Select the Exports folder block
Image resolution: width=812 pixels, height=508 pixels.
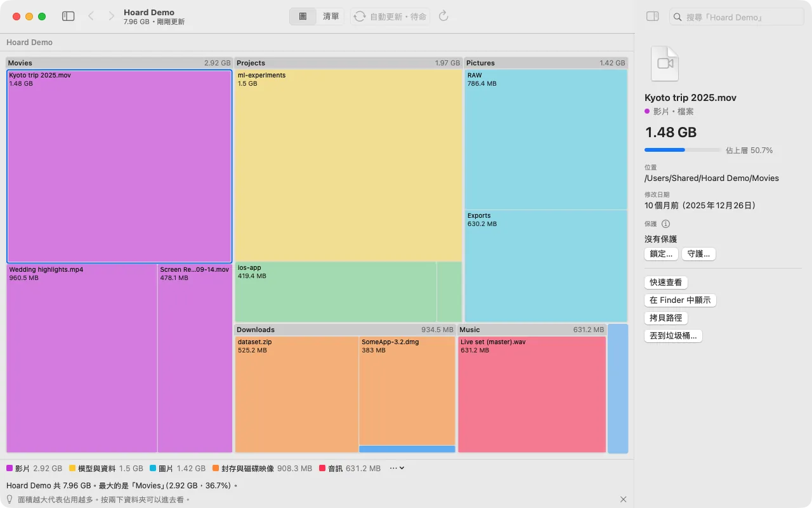(x=546, y=266)
